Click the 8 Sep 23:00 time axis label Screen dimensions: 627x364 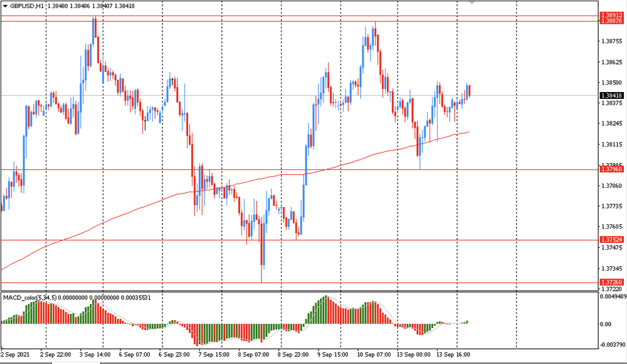point(293,355)
